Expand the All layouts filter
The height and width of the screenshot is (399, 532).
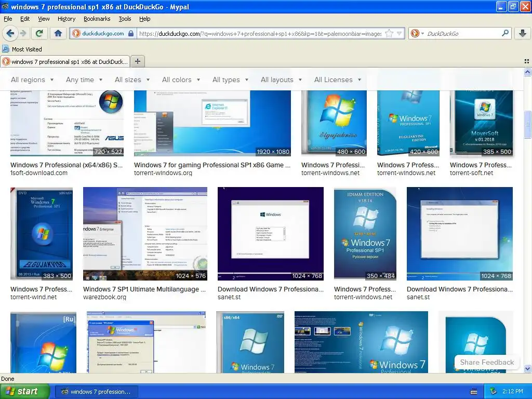click(281, 79)
